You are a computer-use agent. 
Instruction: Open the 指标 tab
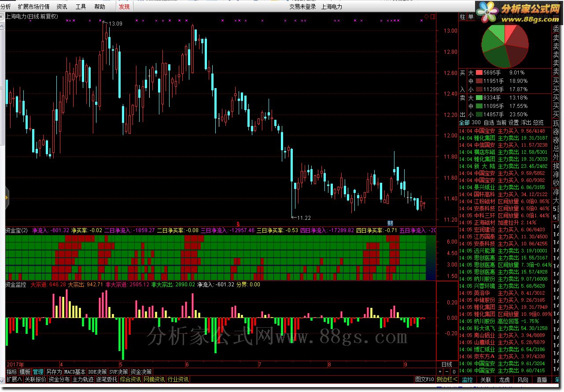click(11, 372)
